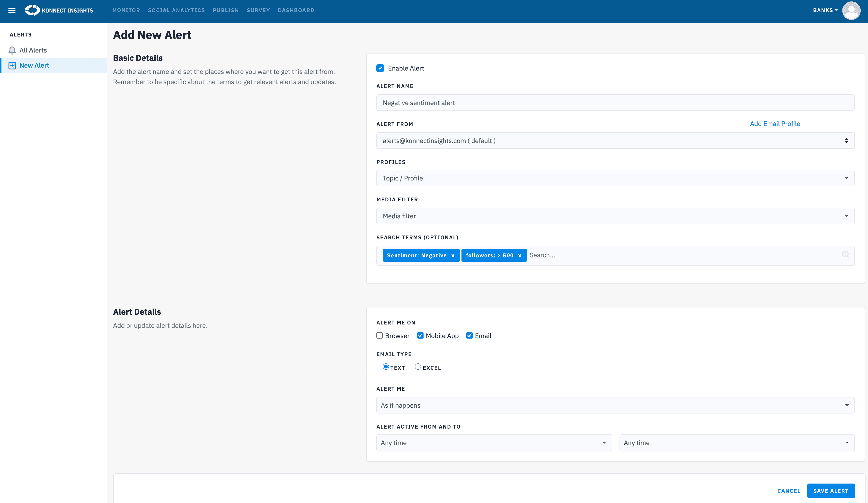The height and width of the screenshot is (503, 868).
Task: Click the SAVE ALERT button
Action: [831, 491]
